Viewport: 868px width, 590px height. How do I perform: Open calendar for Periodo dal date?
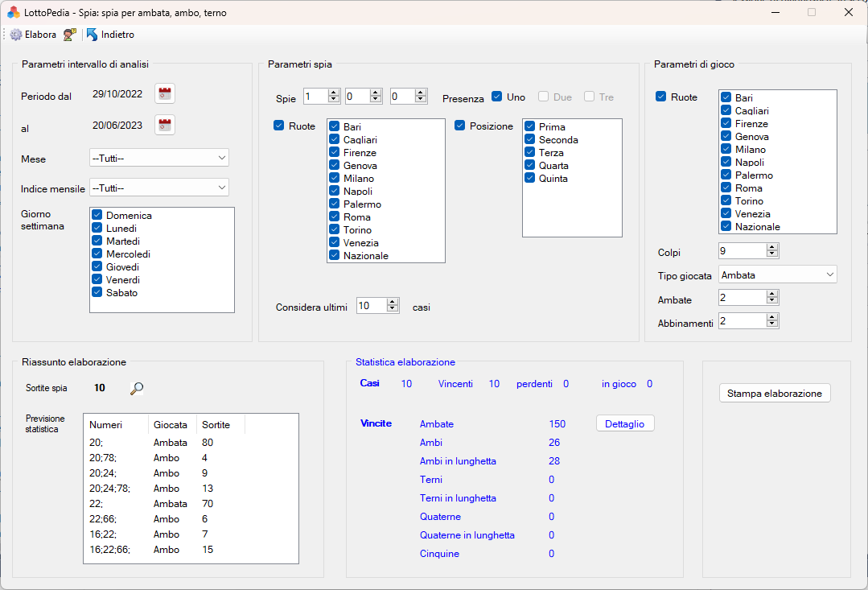[x=165, y=93]
